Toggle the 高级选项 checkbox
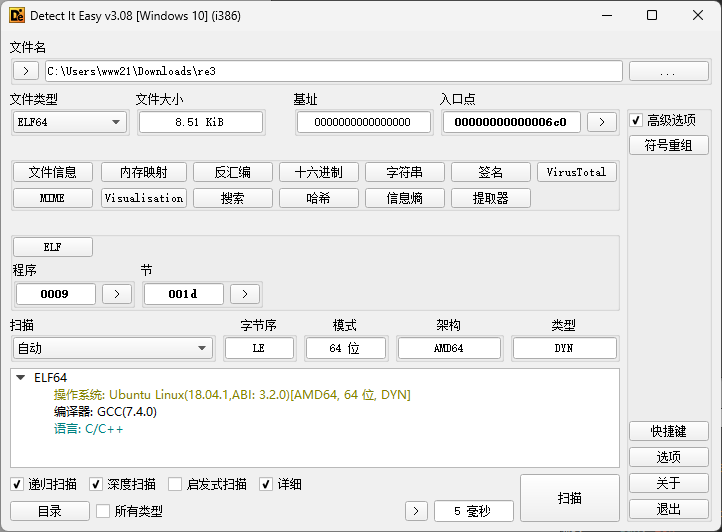This screenshot has width=722, height=532. point(636,120)
